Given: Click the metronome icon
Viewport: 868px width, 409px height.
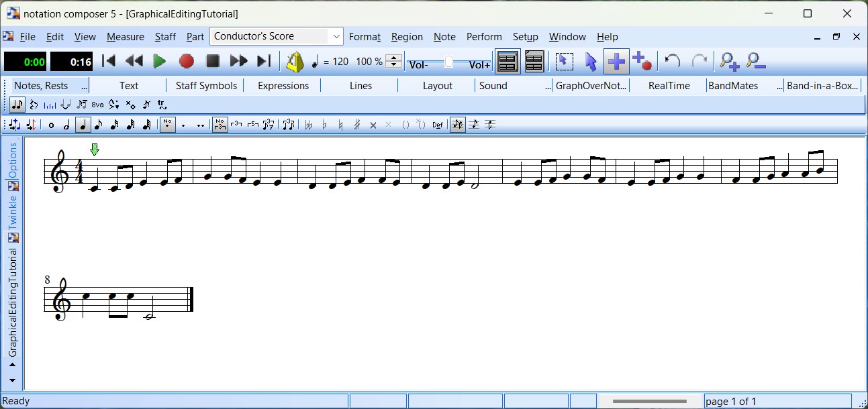Looking at the screenshot, I should [x=295, y=62].
